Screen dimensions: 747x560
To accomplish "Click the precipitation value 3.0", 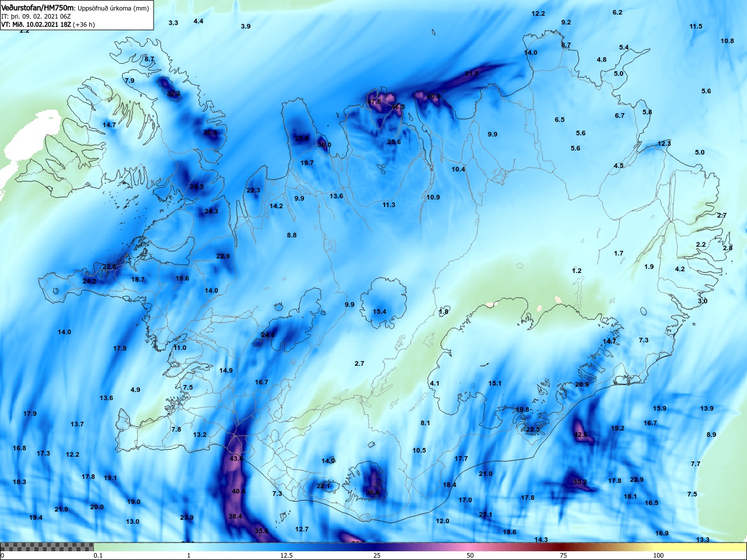I will pos(703,301).
